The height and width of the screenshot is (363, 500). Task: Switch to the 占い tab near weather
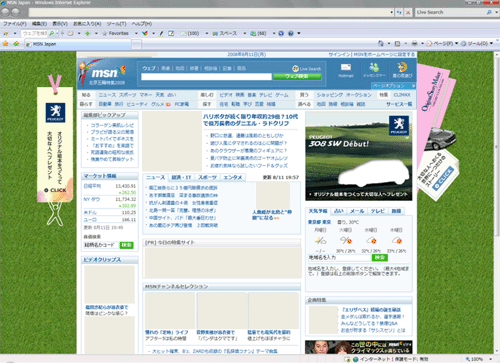coord(339,211)
